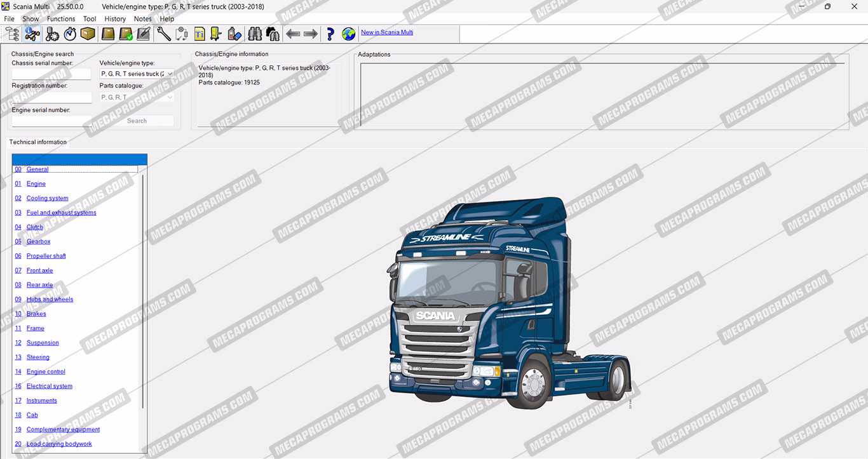Open the parts box package icon
This screenshot has width=868, height=459.
pyautogui.click(x=88, y=34)
